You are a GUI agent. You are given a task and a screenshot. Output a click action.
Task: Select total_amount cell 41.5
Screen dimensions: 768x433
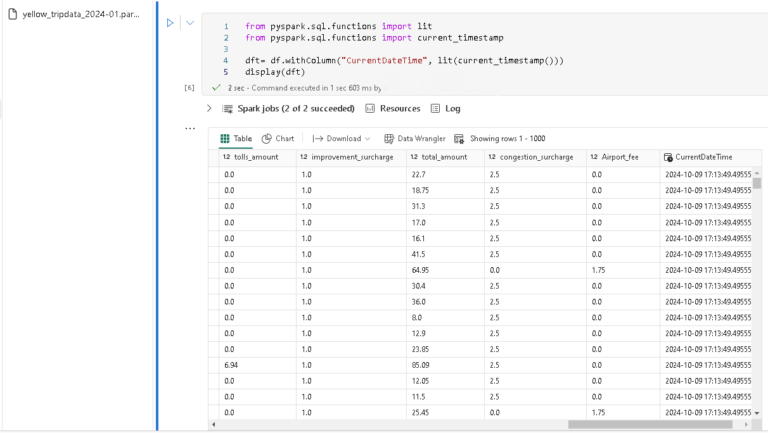click(445, 254)
